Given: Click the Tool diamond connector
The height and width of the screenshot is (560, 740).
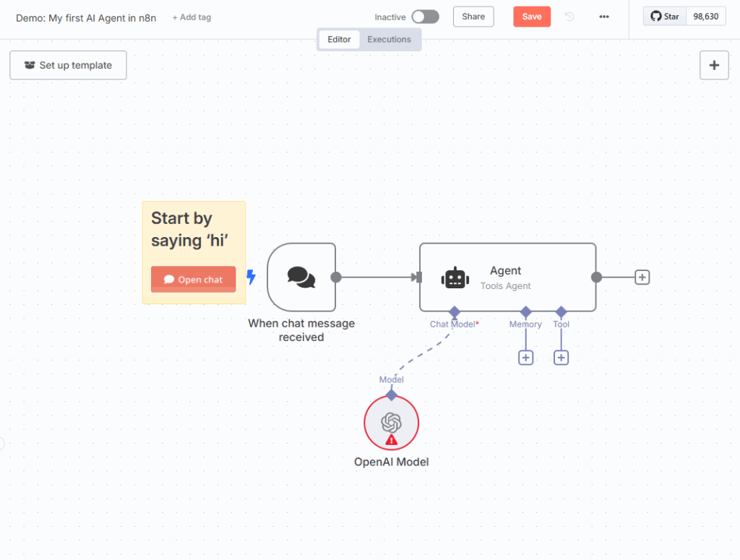Looking at the screenshot, I should (561, 312).
